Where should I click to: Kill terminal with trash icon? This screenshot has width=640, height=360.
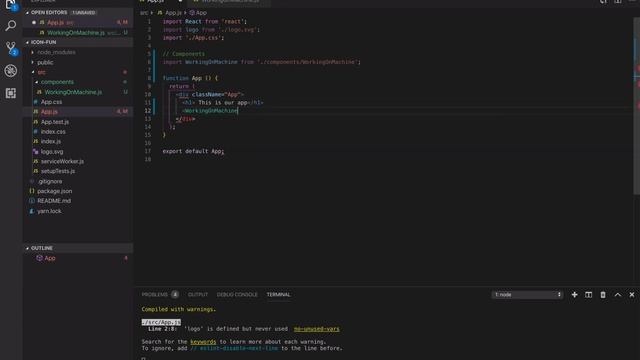tap(603, 295)
